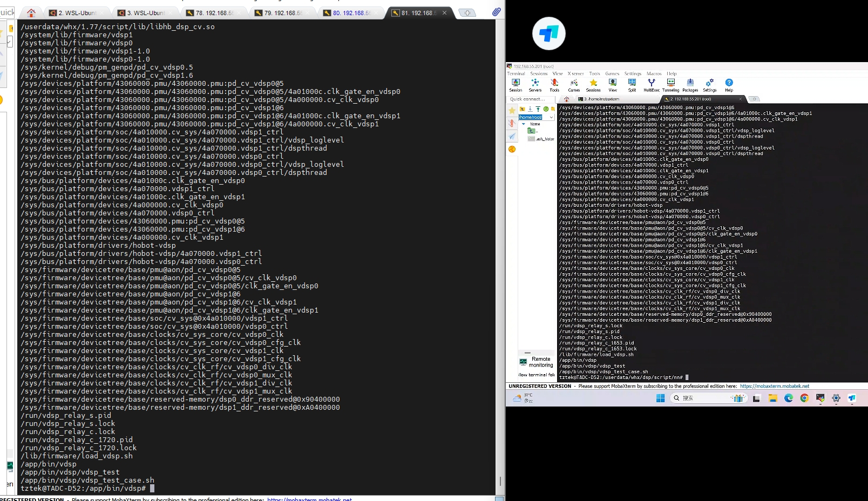Open the Tunneling tool
Screen dimensions: 868x501
coord(670,85)
